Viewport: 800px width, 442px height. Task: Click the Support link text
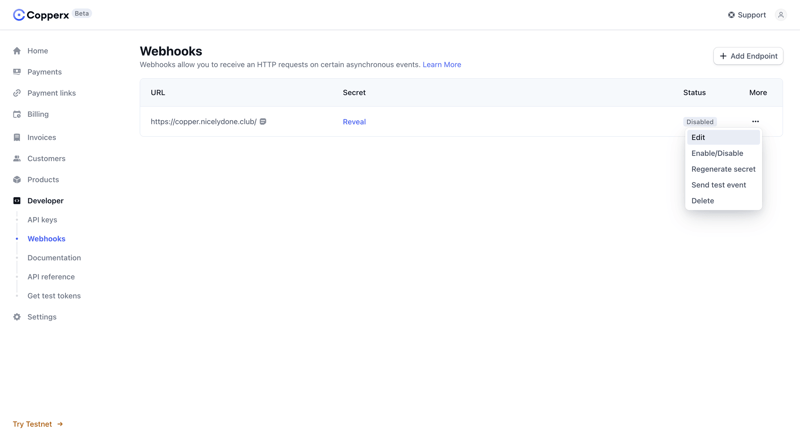pos(752,15)
